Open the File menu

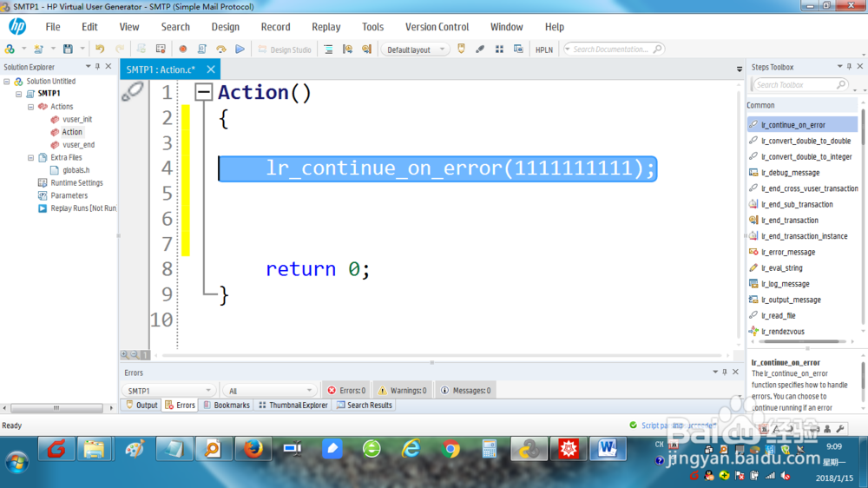point(53,27)
